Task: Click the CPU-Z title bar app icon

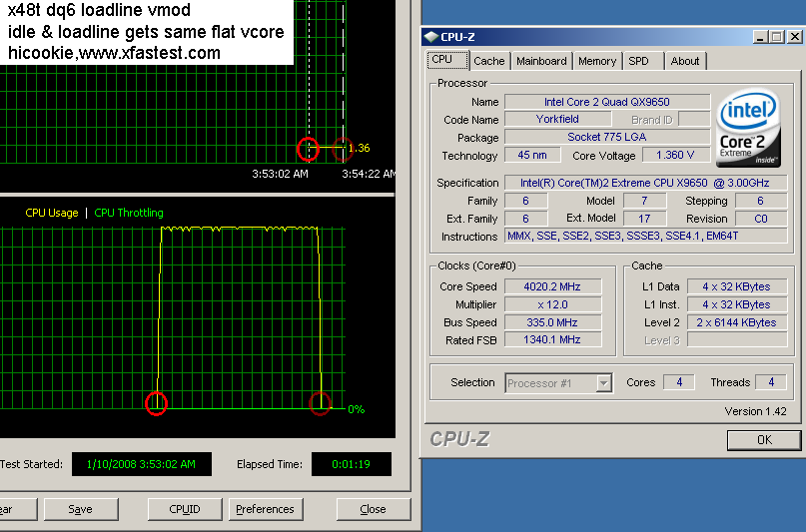Action: tap(430, 37)
